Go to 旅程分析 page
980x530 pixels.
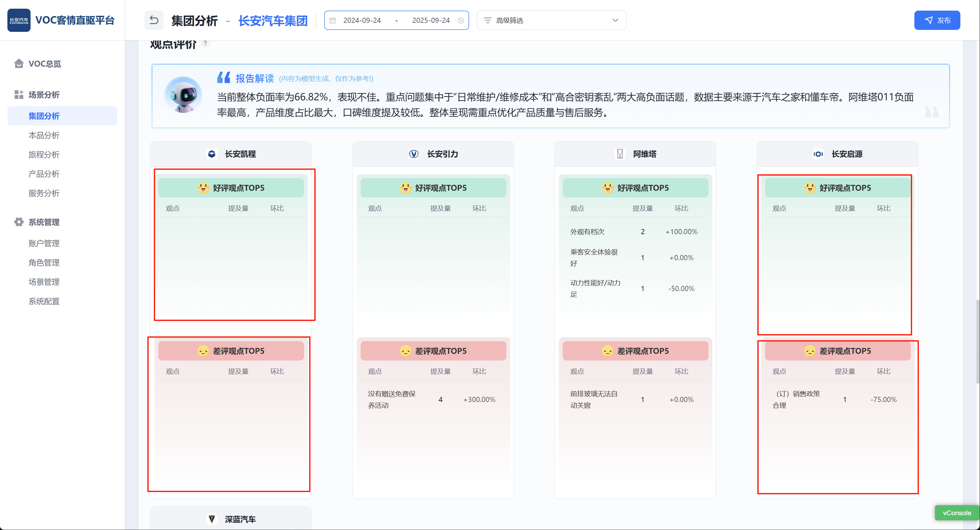(44, 155)
